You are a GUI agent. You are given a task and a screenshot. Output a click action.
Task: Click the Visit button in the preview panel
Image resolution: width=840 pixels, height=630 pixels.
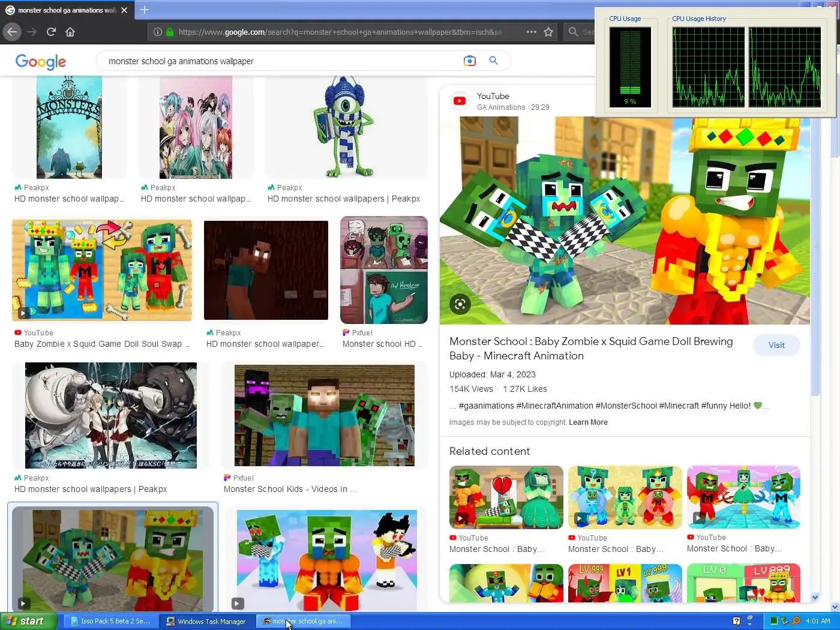click(776, 345)
